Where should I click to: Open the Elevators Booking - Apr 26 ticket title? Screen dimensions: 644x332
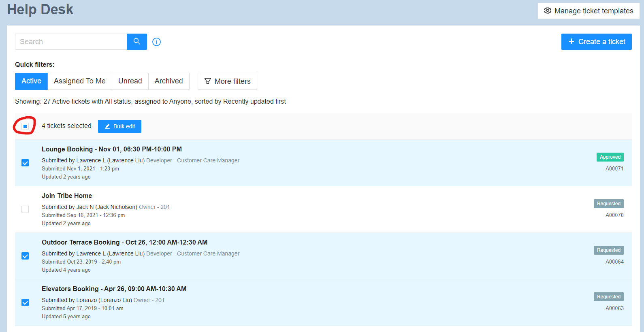(x=114, y=289)
